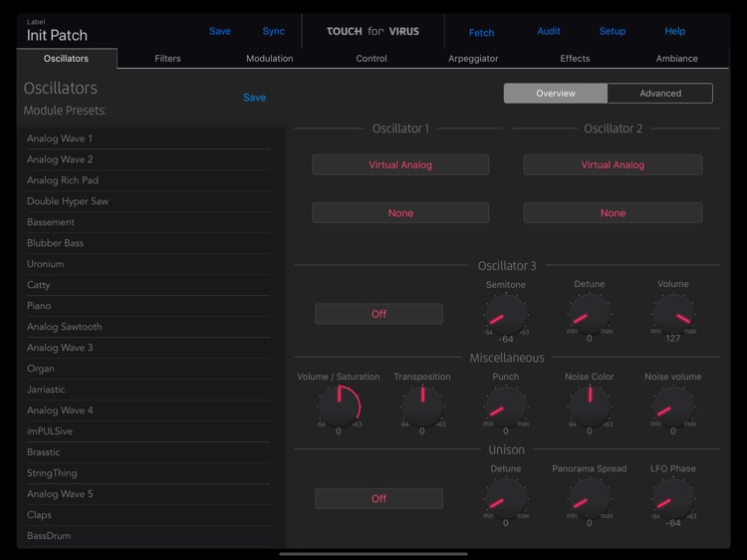Select the Analog Wave 4 preset
747x560 pixels.
click(x=148, y=411)
